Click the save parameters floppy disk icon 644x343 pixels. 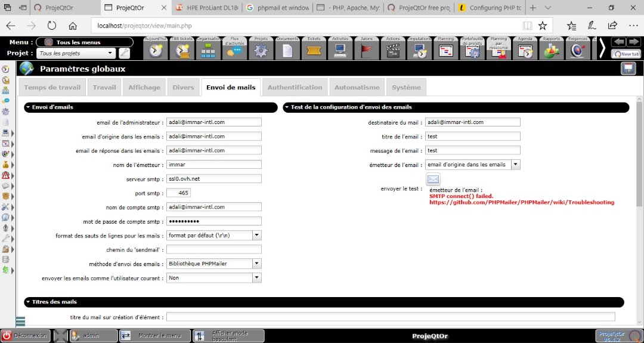click(x=627, y=69)
